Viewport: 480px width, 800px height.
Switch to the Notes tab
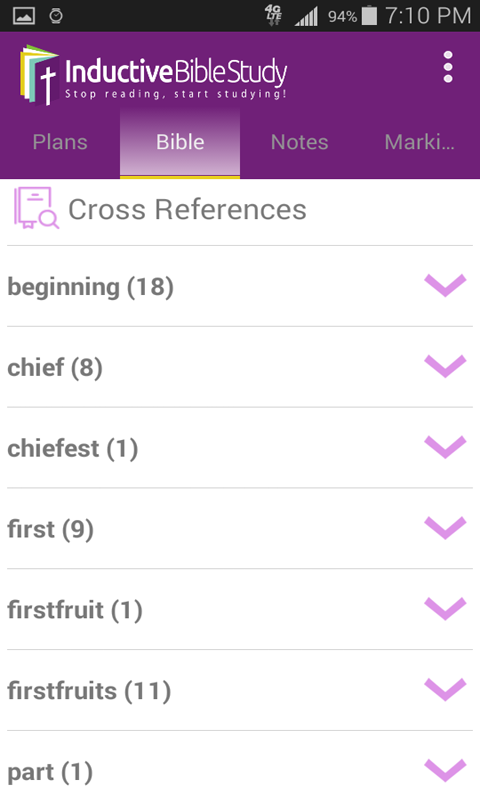click(x=299, y=142)
